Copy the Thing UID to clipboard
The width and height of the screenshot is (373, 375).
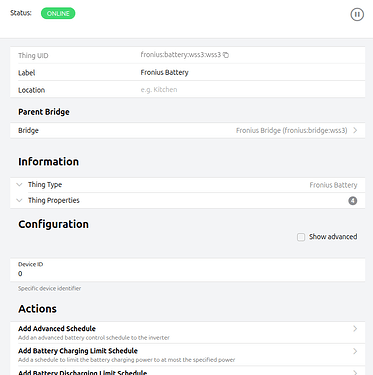point(226,55)
